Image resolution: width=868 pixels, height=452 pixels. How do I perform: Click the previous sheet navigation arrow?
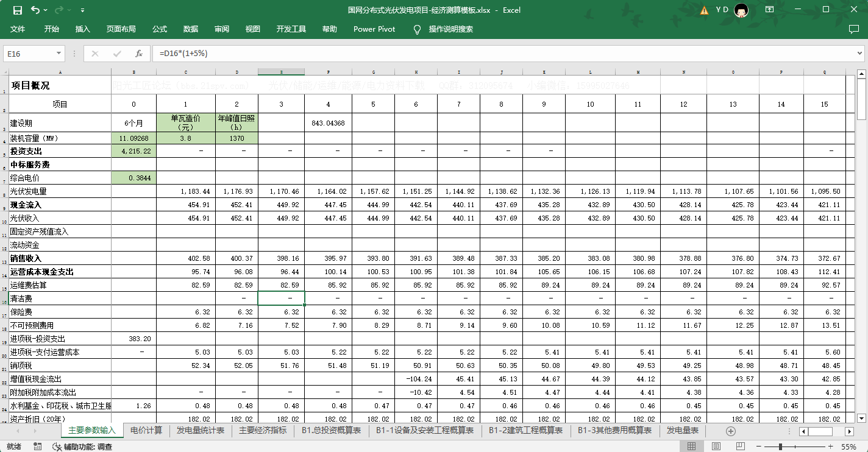click(18, 431)
